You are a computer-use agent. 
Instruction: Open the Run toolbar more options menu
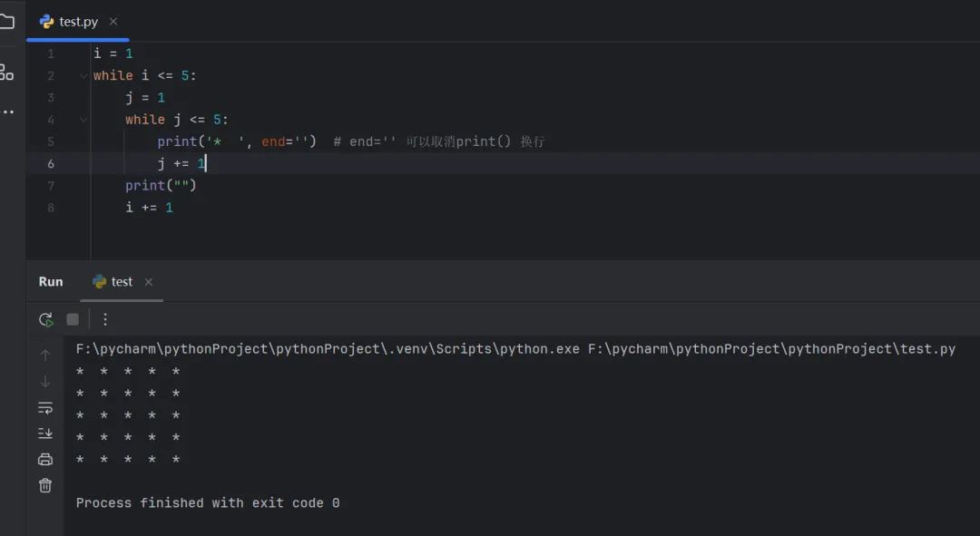click(105, 319)
